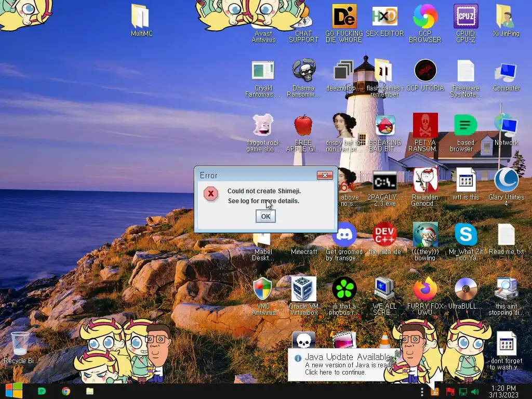Click OK in the Error dialog

click(x=265, y=216)
